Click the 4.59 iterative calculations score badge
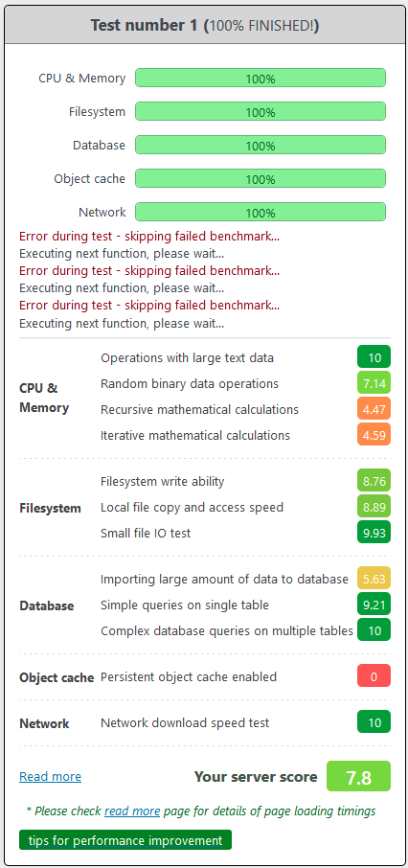Screen dimensions: 408x868 click(x=374, y=435)
